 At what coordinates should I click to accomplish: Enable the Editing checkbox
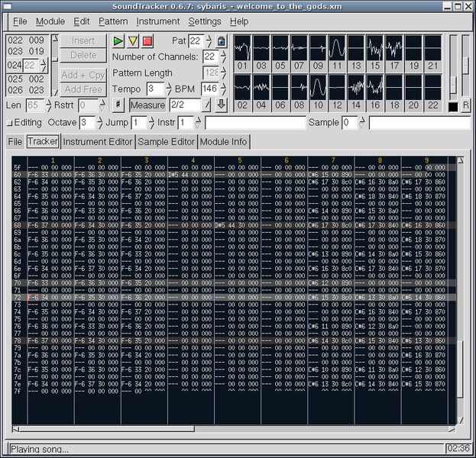(10, 122)
